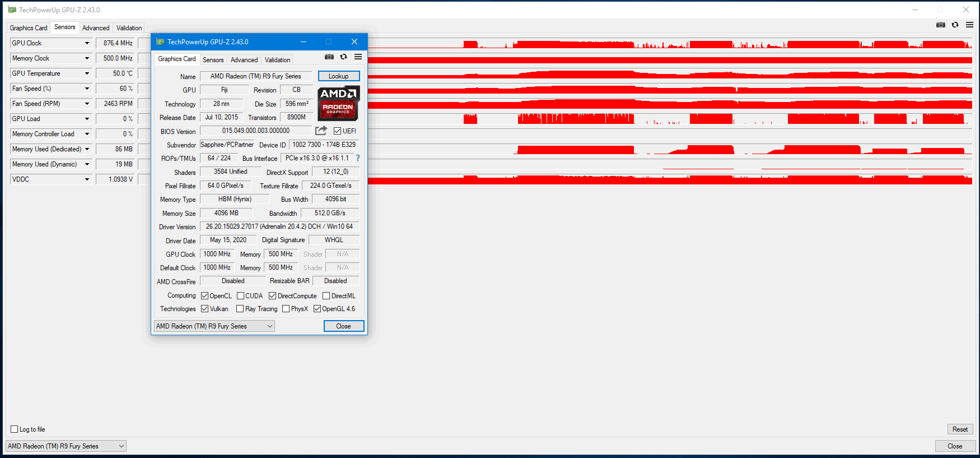The width and height of the screenshot is (980, 458).
Task: Expand the GPU Clock sensor dropdown
Action: click(x=87, y=43)
